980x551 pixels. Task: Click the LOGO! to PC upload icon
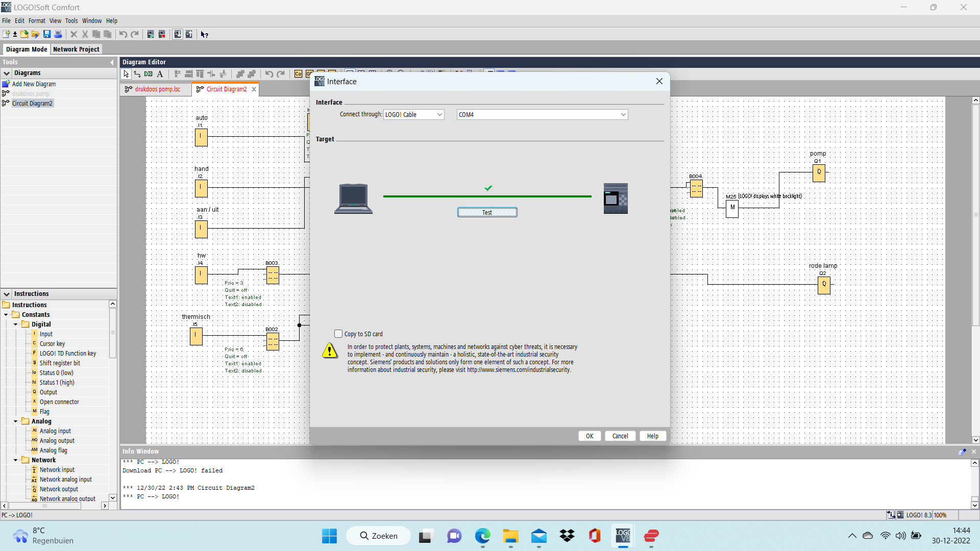click(x=189, y=34)
